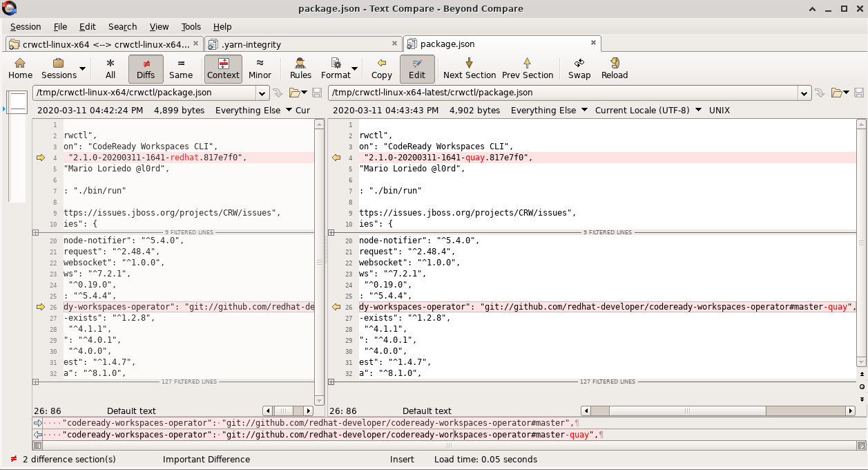Toggle Context lines around differences
The image size is (868, 470).
[223, 68]
